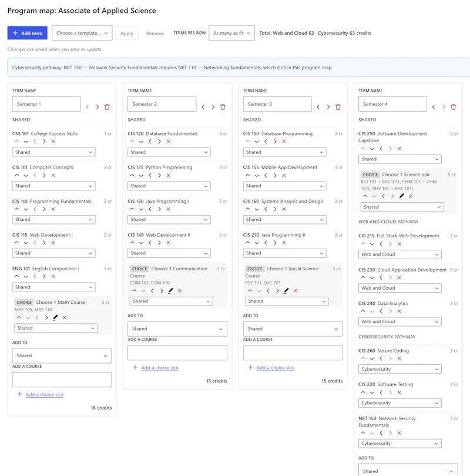Image resolution: width=470 pixels, height=476 pixels.
Task: Move CIS 260 Secure Coding down
Action: (x=372, y=359)
